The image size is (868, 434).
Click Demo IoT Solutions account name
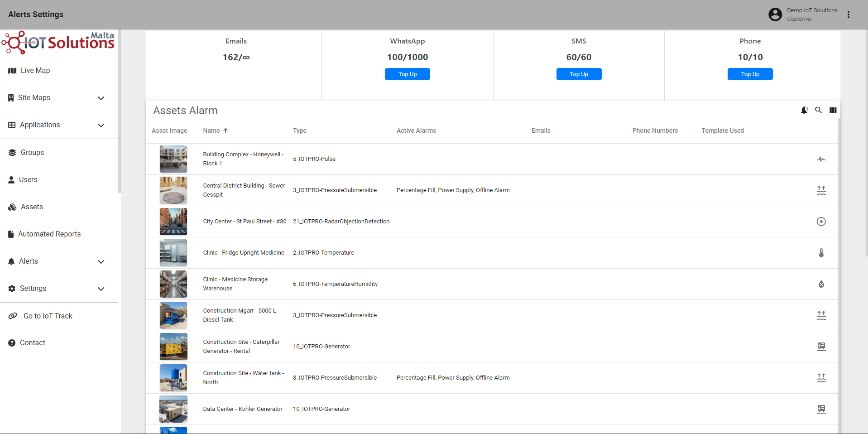812,10
